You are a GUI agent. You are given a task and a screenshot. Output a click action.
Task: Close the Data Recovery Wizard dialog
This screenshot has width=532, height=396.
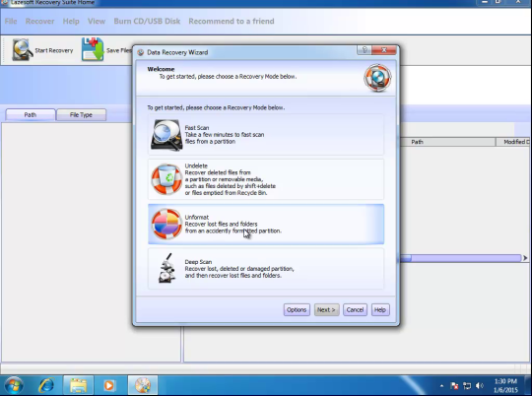click(384, 50)
